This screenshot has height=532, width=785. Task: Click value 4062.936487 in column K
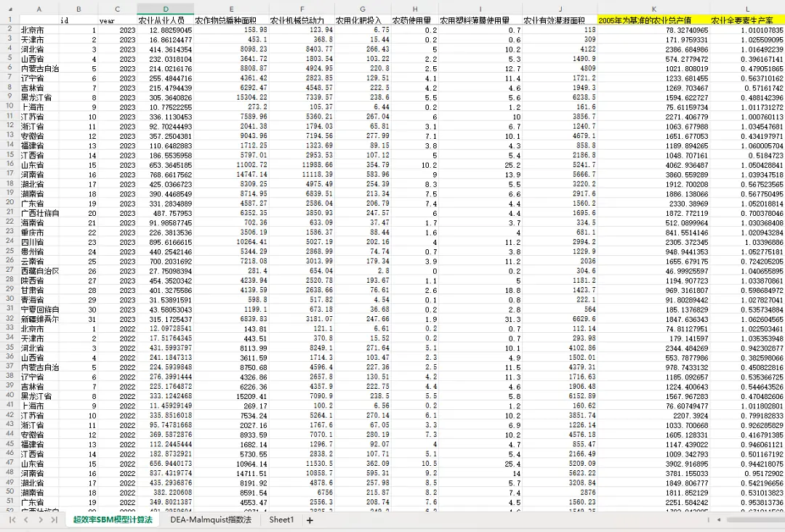pyautogui.click(x=654, y=165)
